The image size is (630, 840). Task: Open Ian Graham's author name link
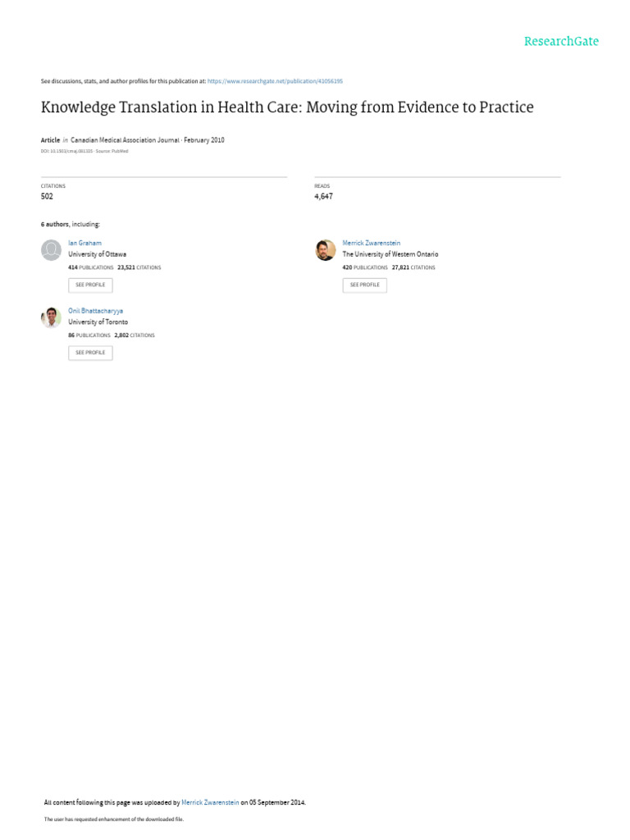point(84,243)
